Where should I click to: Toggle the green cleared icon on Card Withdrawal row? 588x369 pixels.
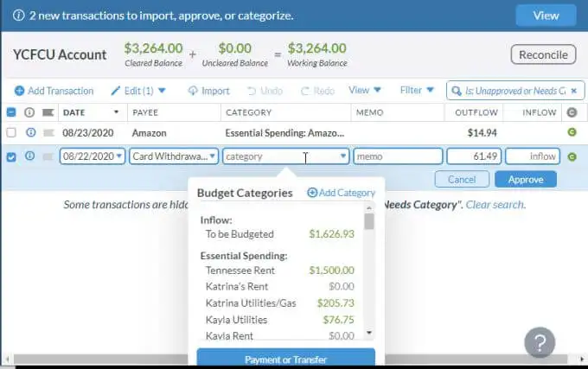click(x=572, y=156)
